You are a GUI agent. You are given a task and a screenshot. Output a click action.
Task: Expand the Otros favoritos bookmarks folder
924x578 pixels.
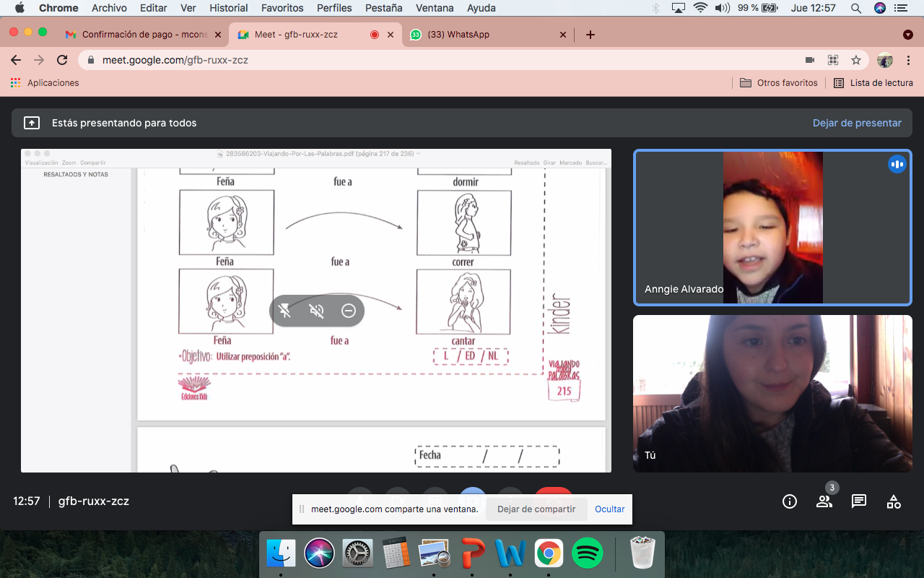coord(779,83)
